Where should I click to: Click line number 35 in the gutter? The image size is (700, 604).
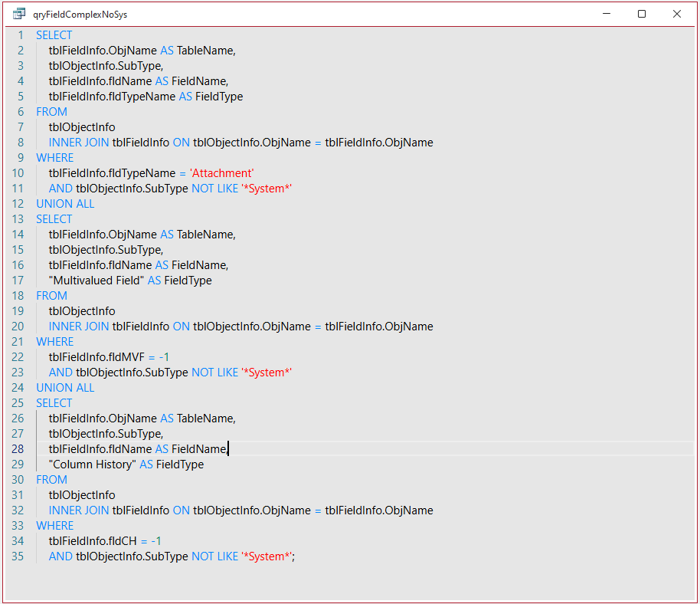coord(18,556)
